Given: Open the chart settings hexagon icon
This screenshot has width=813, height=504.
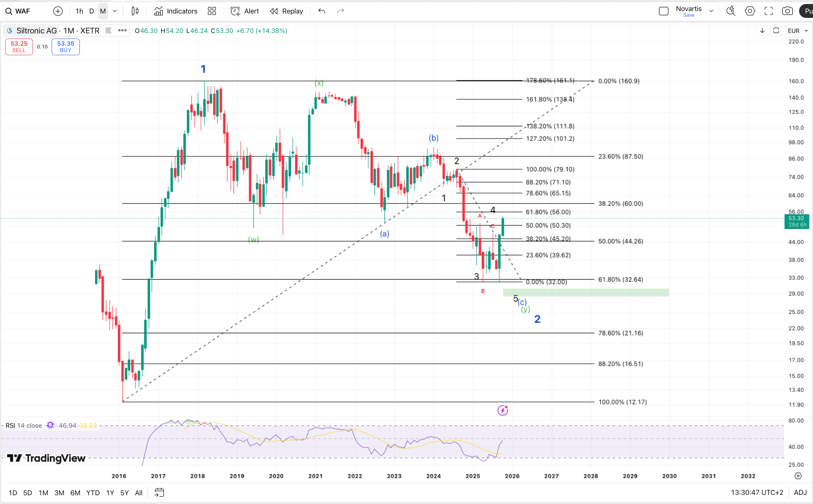Looking at the screenshot, I should tap(750, 11).
